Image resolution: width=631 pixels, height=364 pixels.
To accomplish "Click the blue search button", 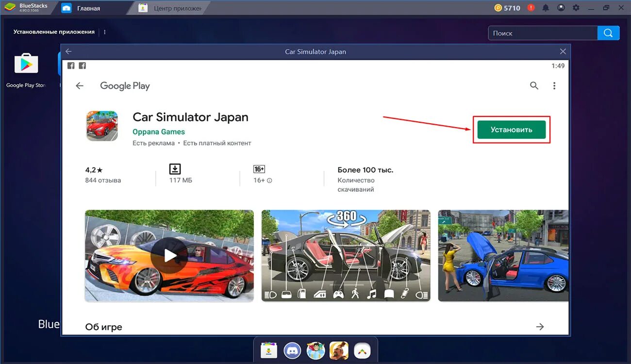I will 609,33.
